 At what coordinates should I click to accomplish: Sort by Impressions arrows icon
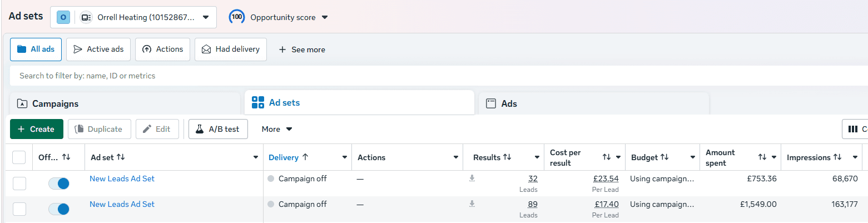pyautogui.click(x=837, y=157)
